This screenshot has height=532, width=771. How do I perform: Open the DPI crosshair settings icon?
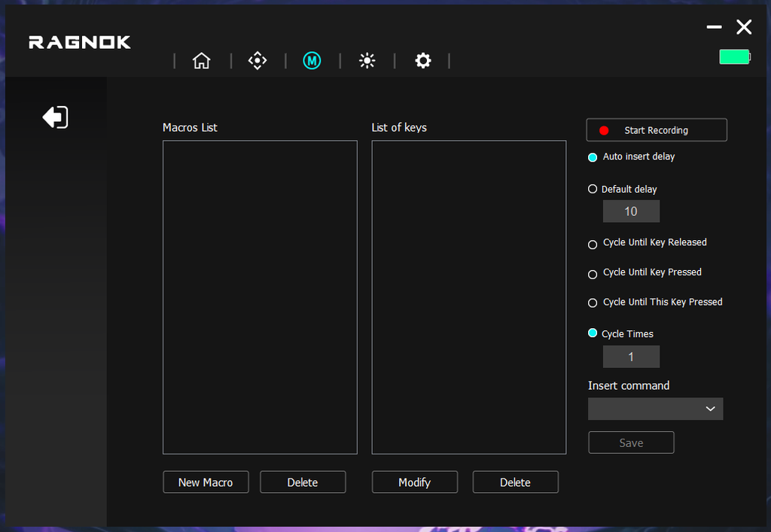coord(258,61)
